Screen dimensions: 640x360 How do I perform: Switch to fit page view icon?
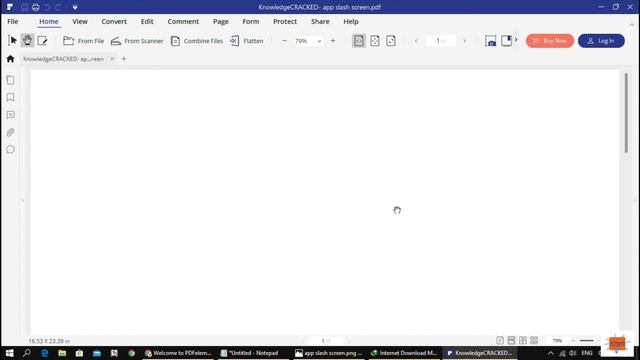(375, 41)
